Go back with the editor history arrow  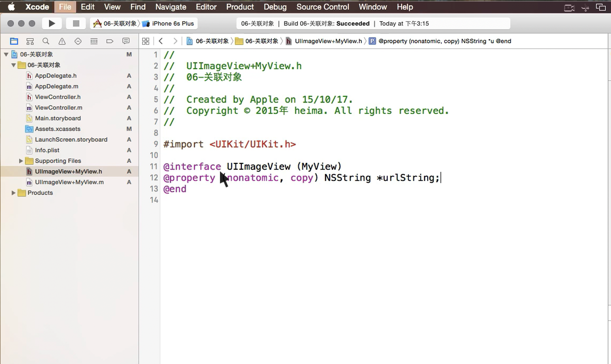click(x=161, y=41)
